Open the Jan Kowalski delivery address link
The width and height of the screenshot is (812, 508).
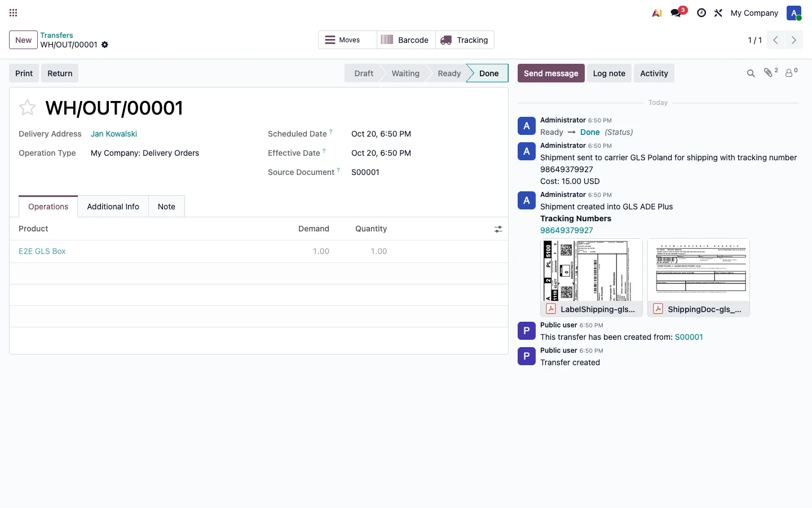114,134
